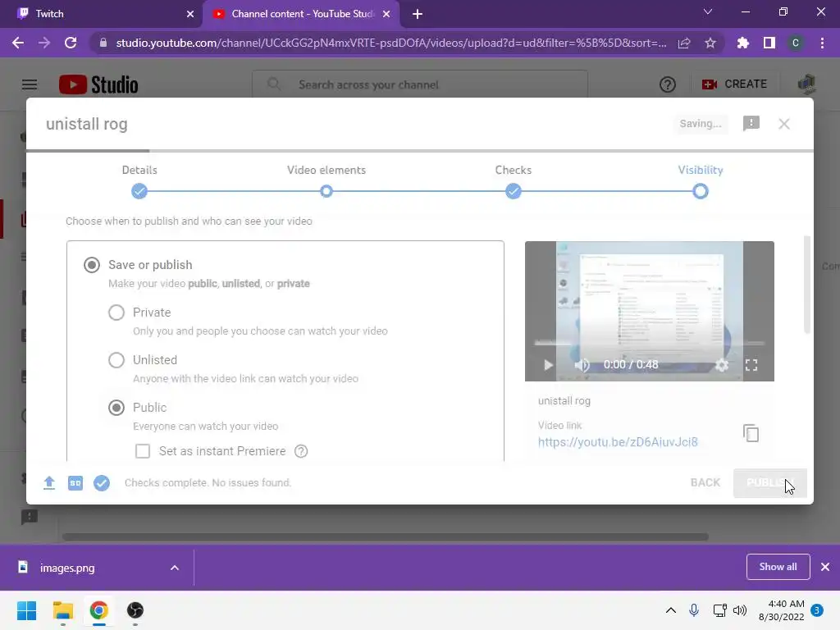Open the preview player settings gear
The width and height of the screenshot is (840, 630).
722,365
